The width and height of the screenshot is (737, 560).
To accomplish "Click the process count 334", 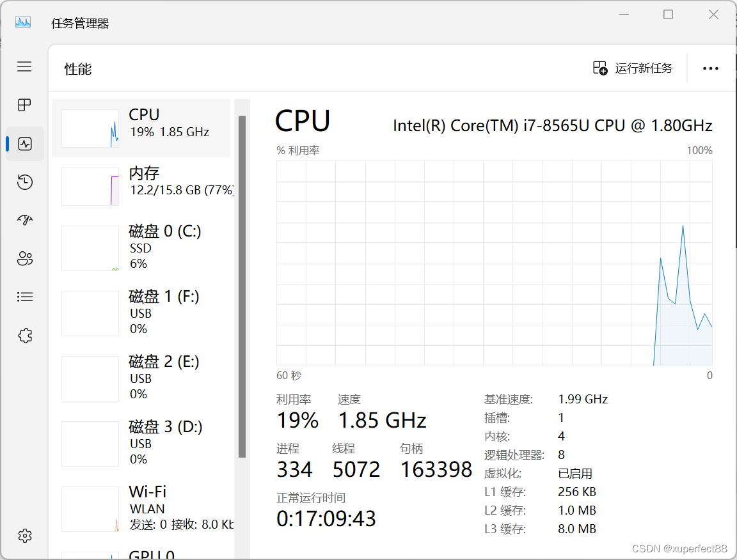I will (x=295, y=469).
